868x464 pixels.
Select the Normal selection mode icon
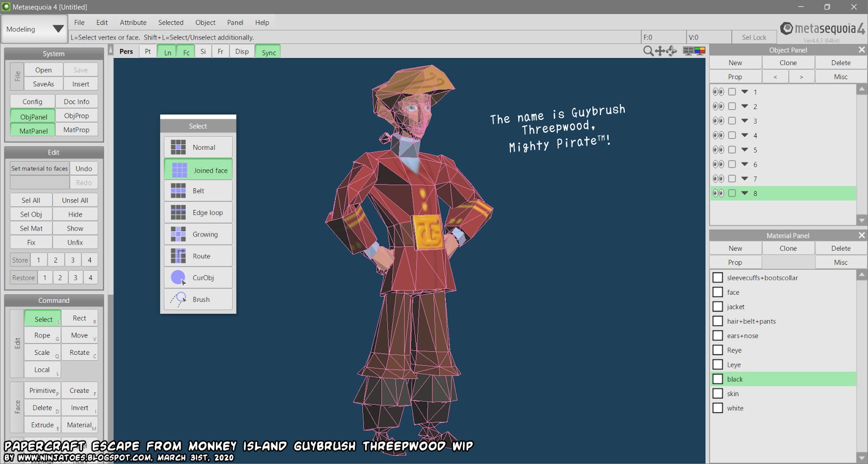click(178, 147)
